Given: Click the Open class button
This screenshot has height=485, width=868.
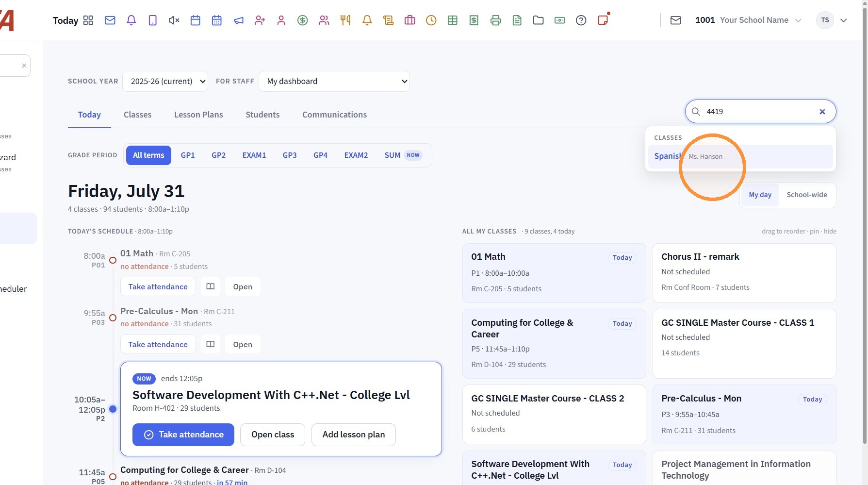Looking at the screenshot, I should [273, 435].
